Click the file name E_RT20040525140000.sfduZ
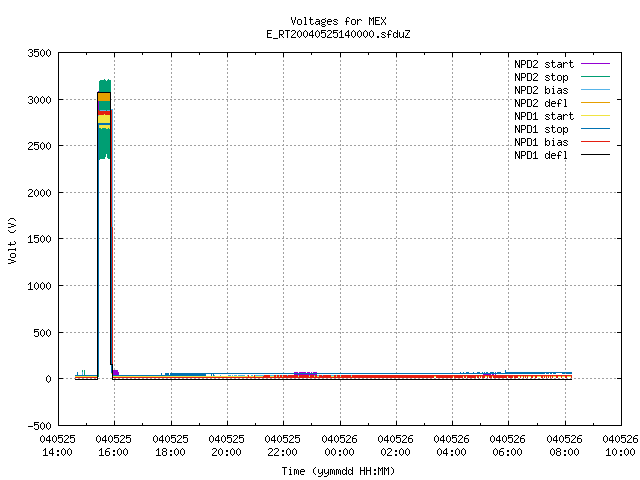The height and width of the screenshot is (480, 640). pos(338,34)
